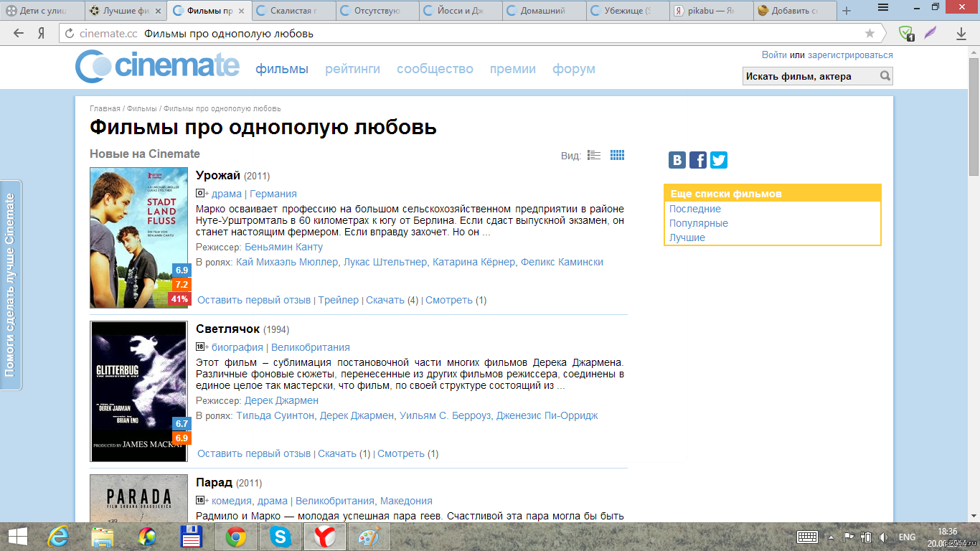Switch to 'Дети с улиц' tab
980x551 pixels.
click(42, 11)
